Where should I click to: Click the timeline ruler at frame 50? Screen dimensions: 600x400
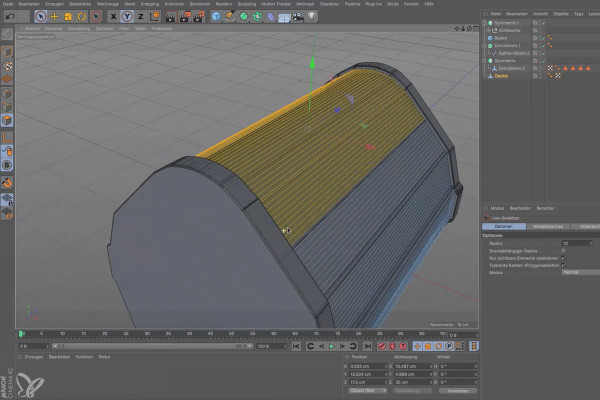pyautogui.click(x=232, y=334)
